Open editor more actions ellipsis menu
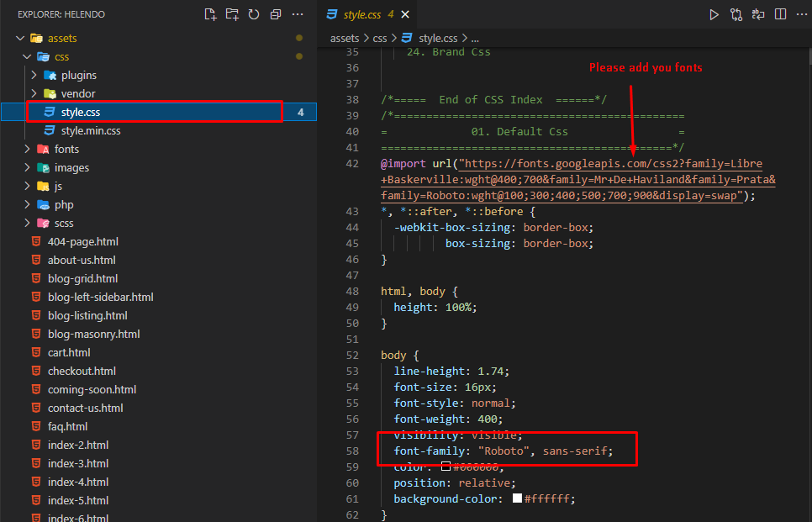 [801, 14]
